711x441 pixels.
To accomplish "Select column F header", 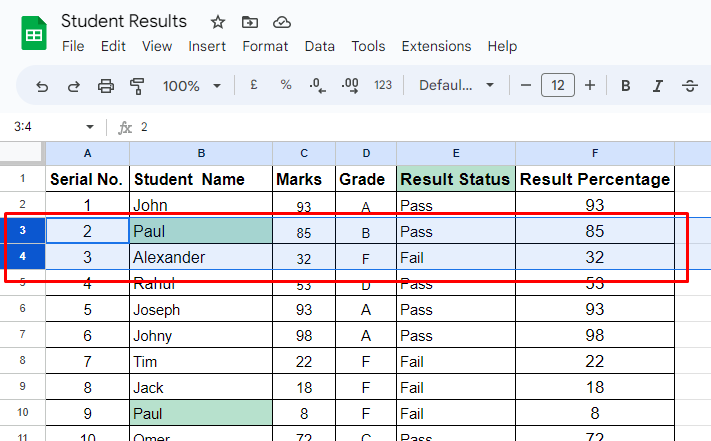I will tap(595, 153).
